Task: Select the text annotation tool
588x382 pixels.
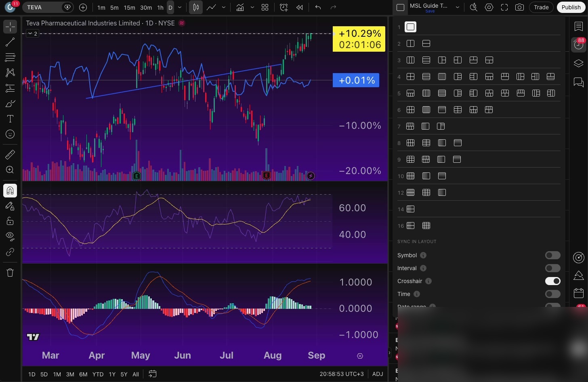Action: [x=10, y=119]
